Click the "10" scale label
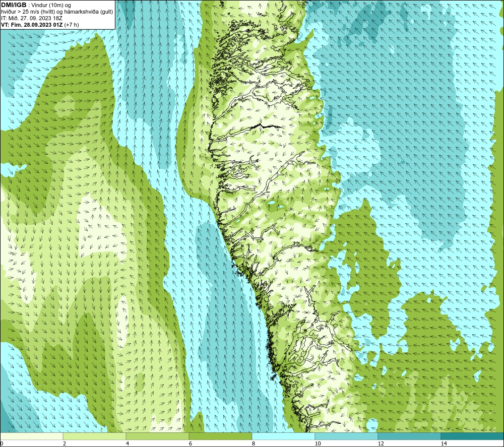This screenshot has width=504, height=447. coord(318,444)
